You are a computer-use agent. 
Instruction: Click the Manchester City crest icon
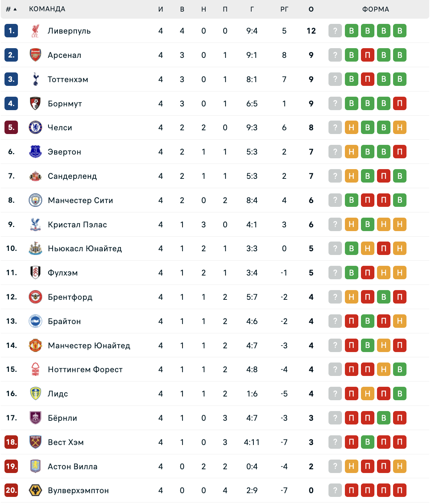click(x=35, y=200)
